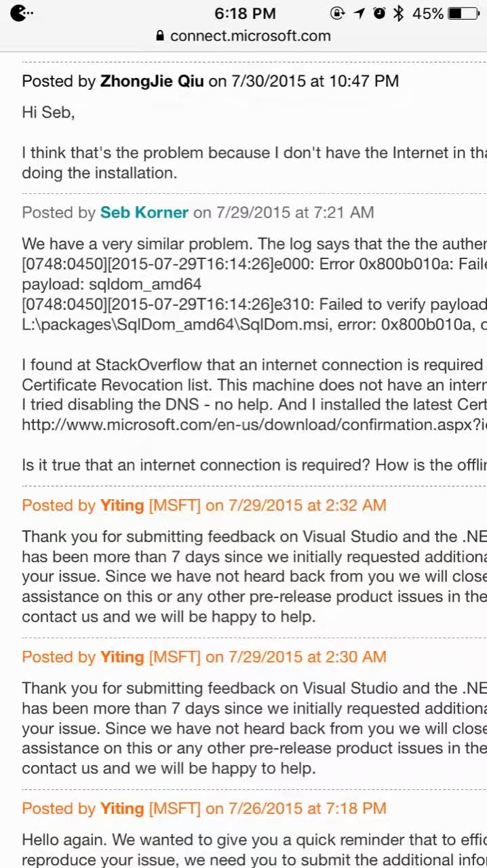Tap the Pac-Man icon in status bar
487x868 pixels.
[x=21, y=13]
